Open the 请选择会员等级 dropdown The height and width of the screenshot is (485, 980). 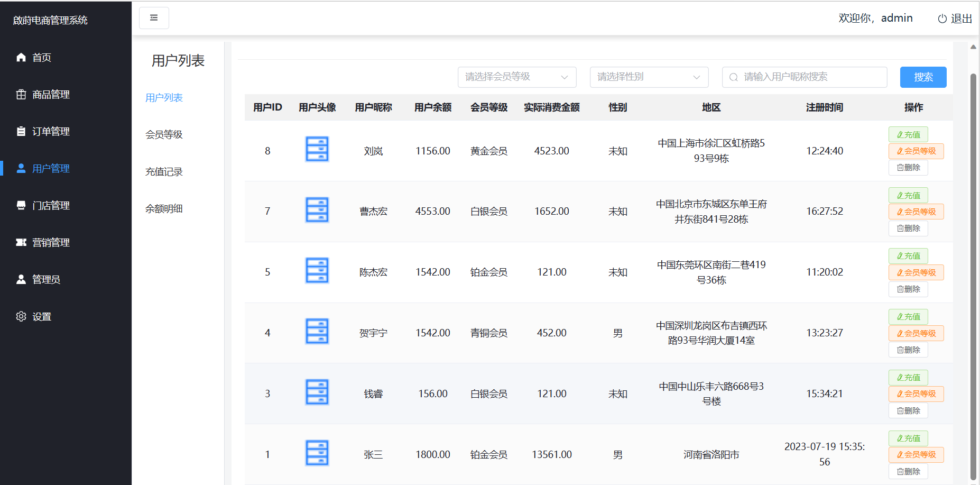coord(517,77)
